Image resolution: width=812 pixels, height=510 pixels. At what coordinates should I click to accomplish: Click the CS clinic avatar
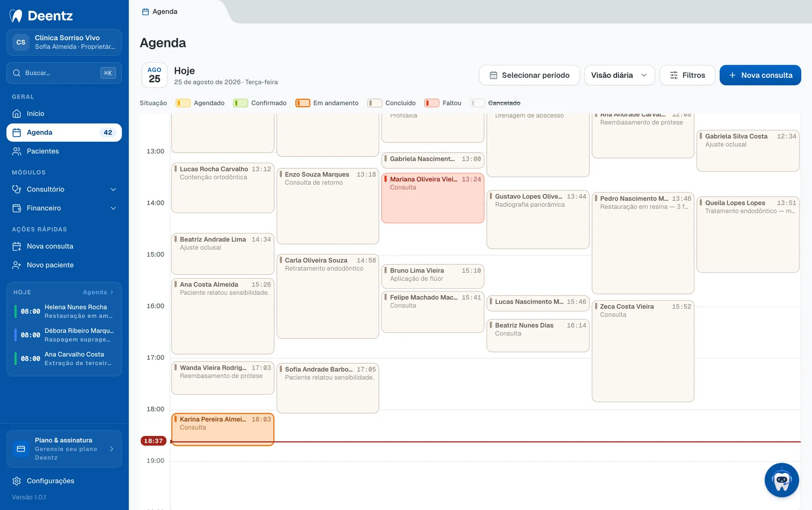click(x=21, y=42)
